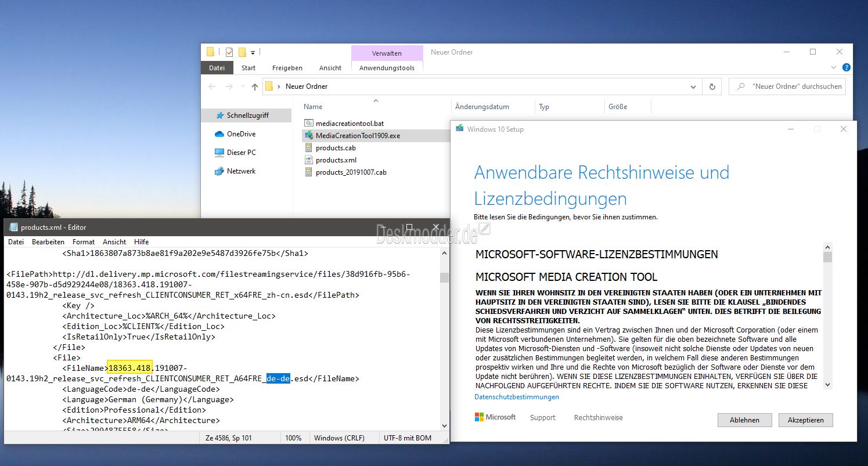868x466 pixels.
Task: Click the Editor scroll down arrow
Action: pos(444,425)
